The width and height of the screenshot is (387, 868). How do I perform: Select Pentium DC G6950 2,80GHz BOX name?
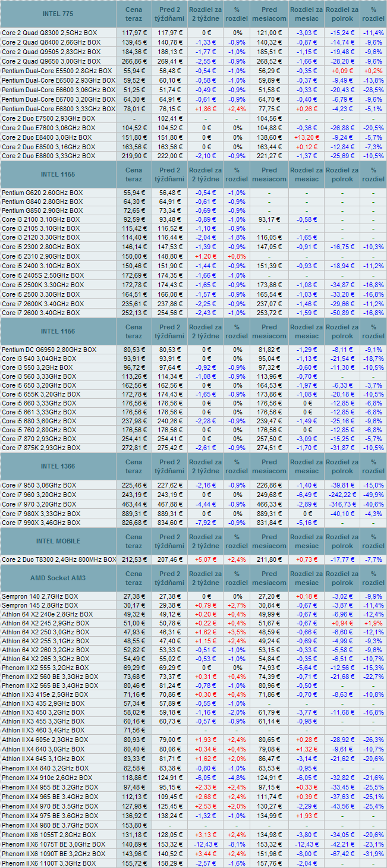coord(49,350)
